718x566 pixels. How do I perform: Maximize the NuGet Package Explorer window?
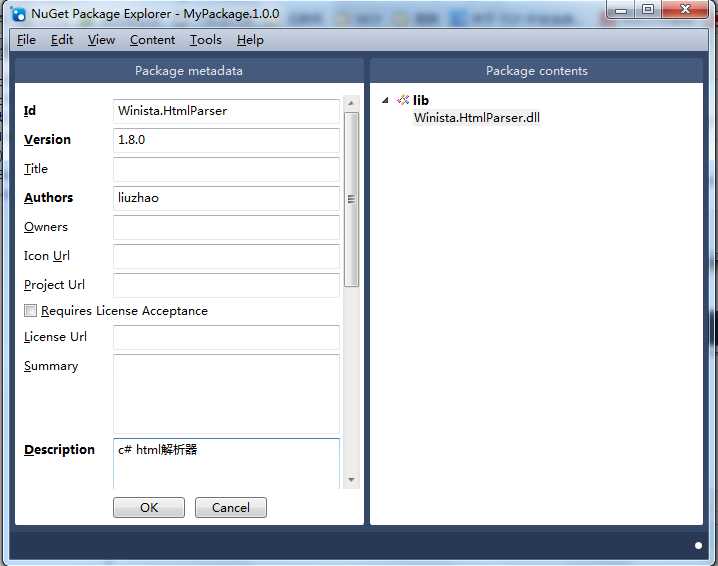click(648, 10)
